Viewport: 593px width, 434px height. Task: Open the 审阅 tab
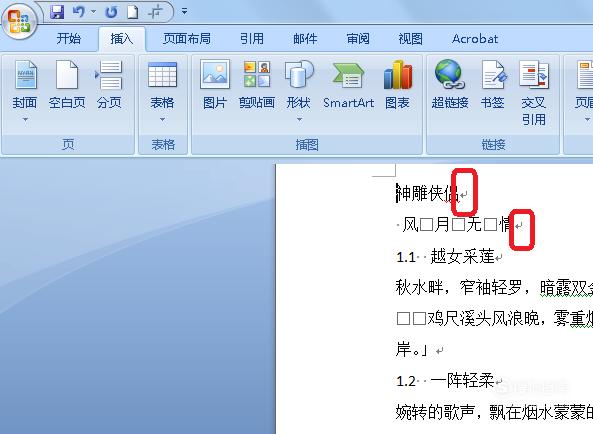coord(358,39)
